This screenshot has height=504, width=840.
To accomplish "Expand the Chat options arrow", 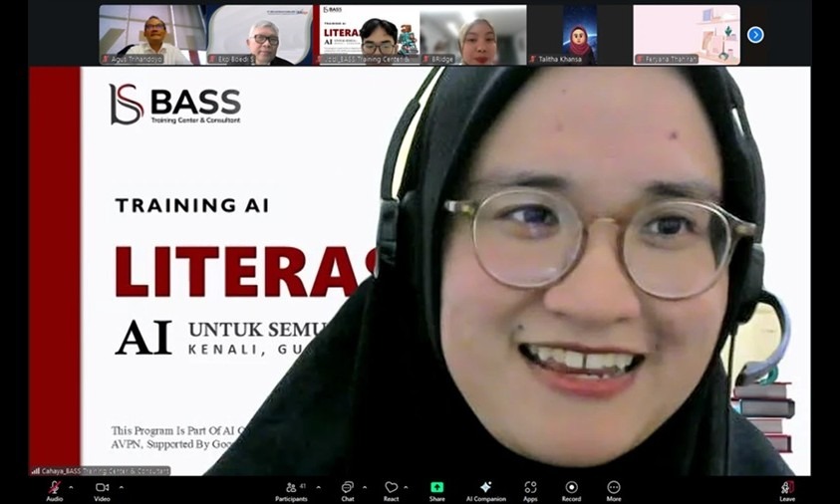I will [363, 487].
